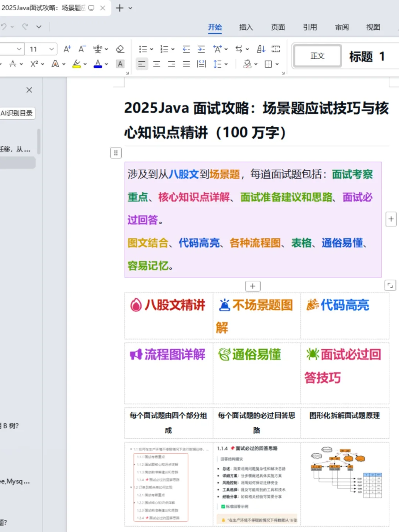Close the navigation pane with X

[x=29, y=90]
